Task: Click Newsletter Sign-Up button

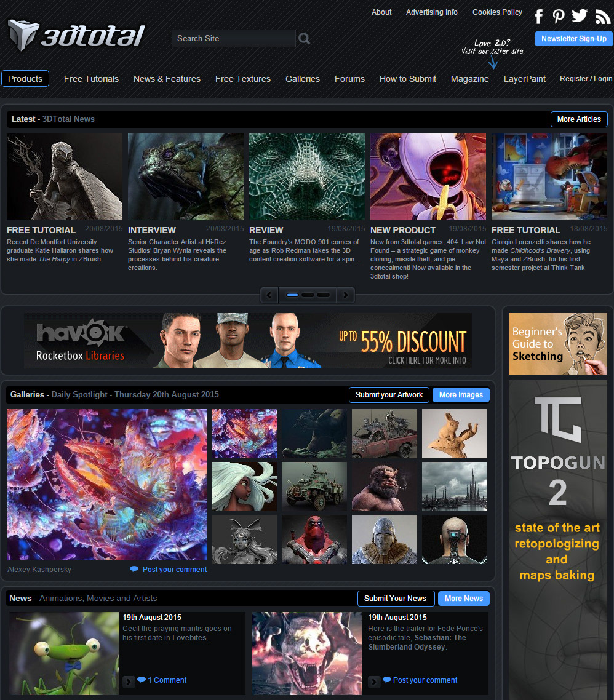Action: 574,39
